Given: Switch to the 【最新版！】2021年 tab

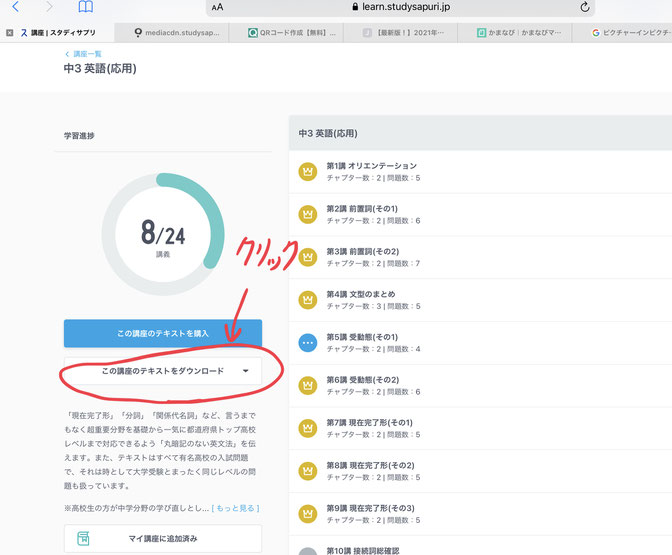Looking at the screenshot, I should (x=403, y=33).
